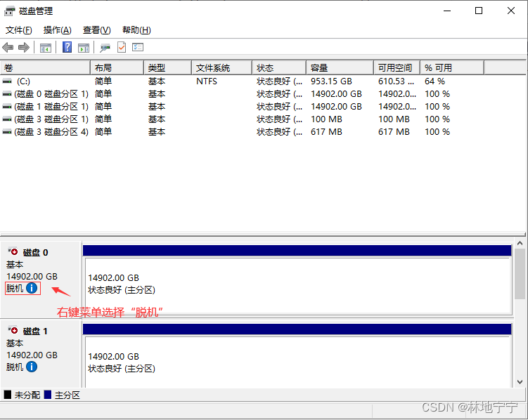Sort by the 类型 column header
This screenshot has width=528, height=420.
pyautogui.click(x=168, y=68)
